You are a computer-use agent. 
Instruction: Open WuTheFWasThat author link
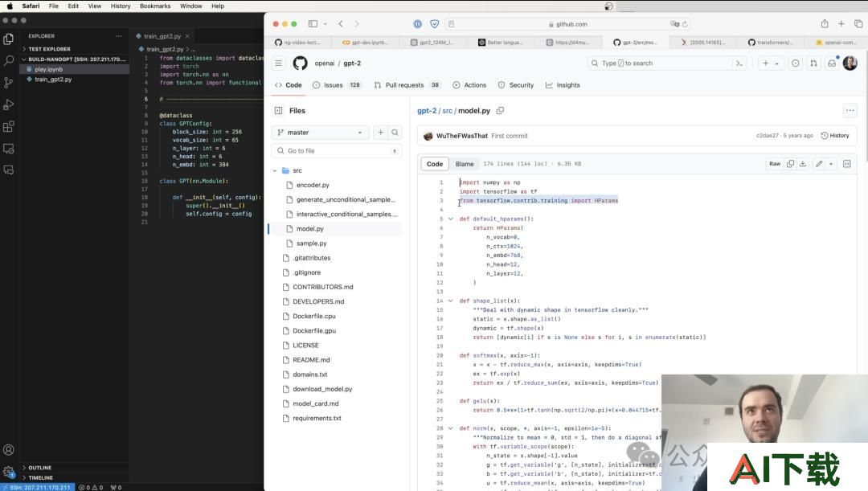pos(461,136)
